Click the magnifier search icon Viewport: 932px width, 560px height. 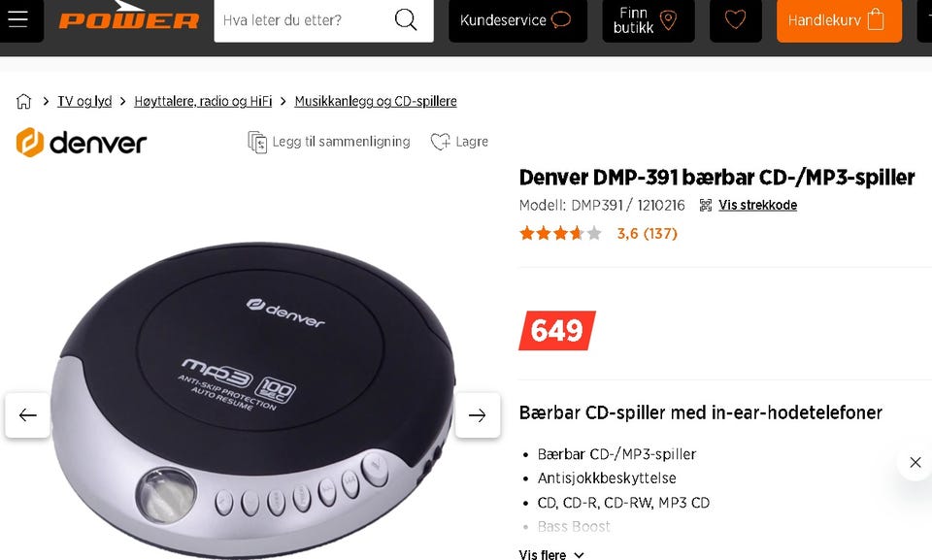[406, 19]
